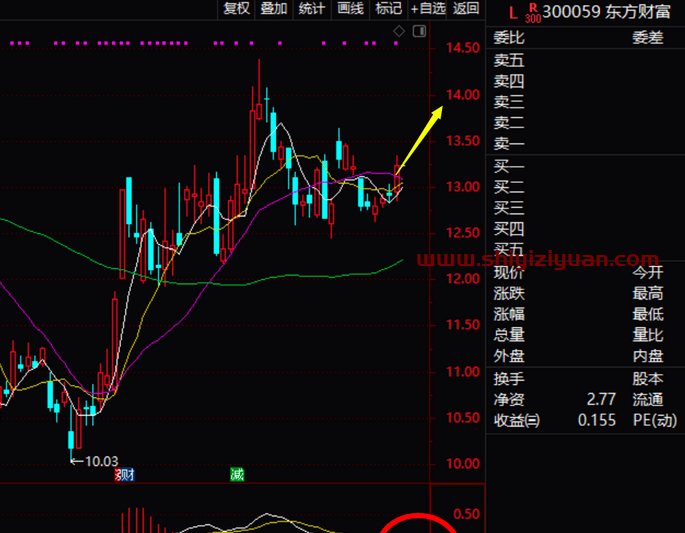Click the yellow arrow annotation on the chart
The image size is (685, 533).
click(422, 129)
